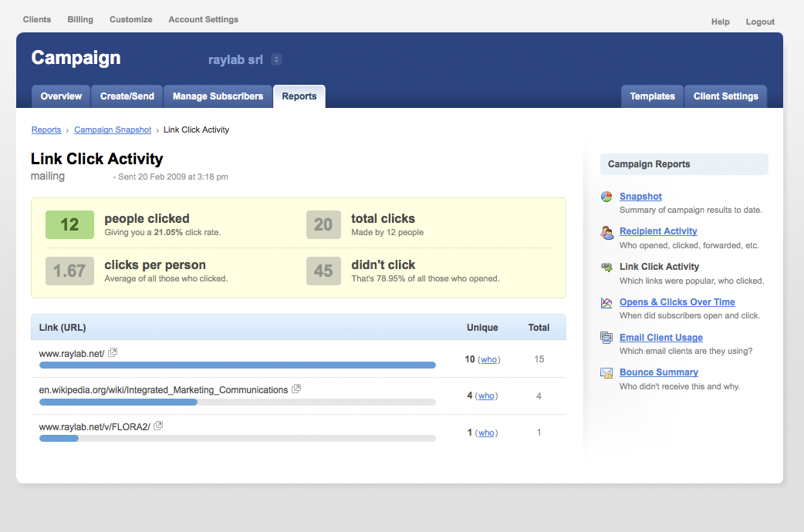Image resolution: width=804 pixels, height=532 pixels.
Task: Click the 12 people clicked green badge
Action: (x=69, y=224)
